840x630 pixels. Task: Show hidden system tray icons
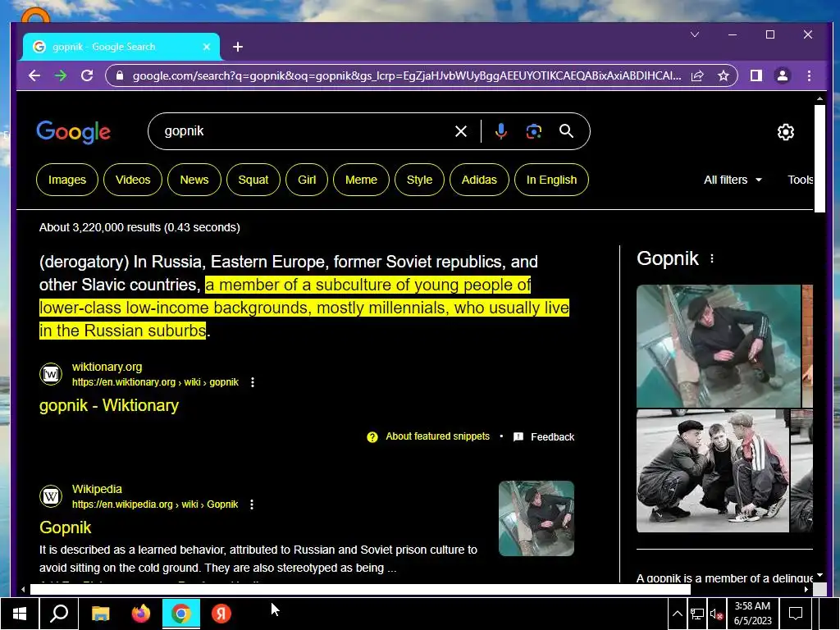[677, 614]
